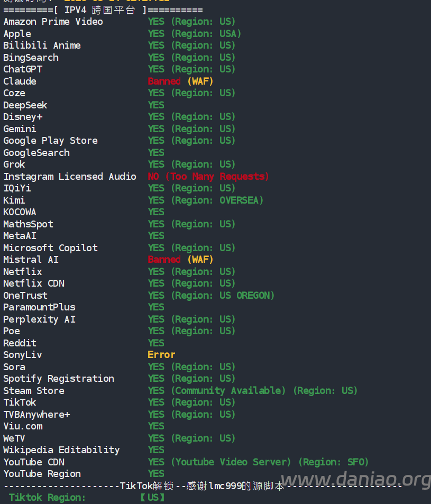Select the IPV4 section header line
431x504 pixels.
[103, 10]
